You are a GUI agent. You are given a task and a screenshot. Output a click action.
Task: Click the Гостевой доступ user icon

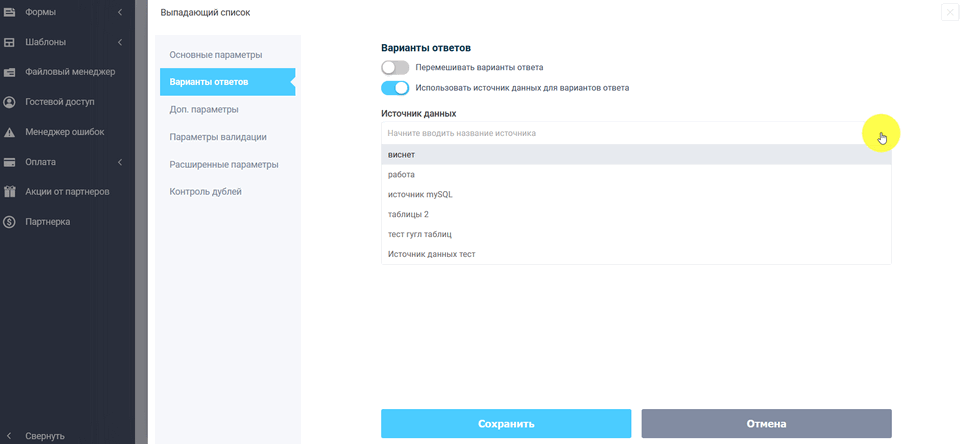point(9,102)
